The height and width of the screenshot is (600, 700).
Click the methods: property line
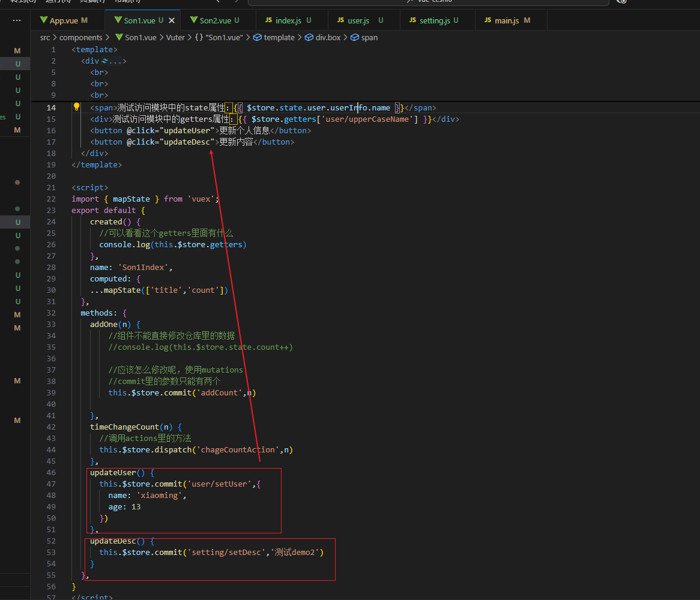(104, 313)
